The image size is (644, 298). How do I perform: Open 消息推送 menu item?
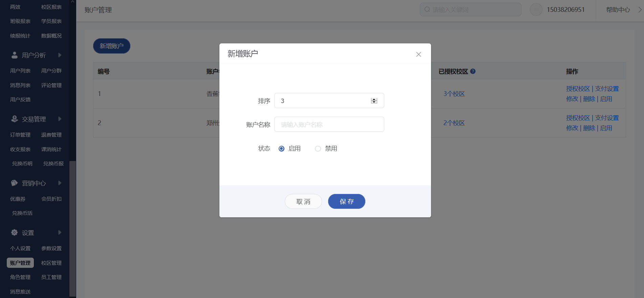pyautogui.click(x=20, y=292)
